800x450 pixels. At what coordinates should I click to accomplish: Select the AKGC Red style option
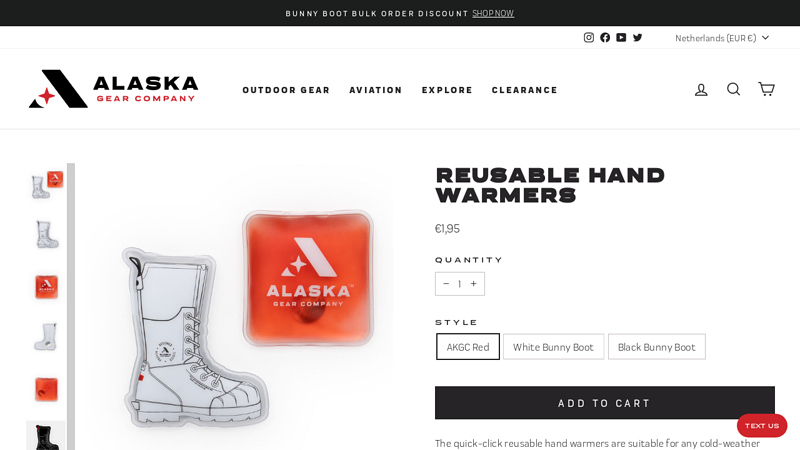pos(468,347)
